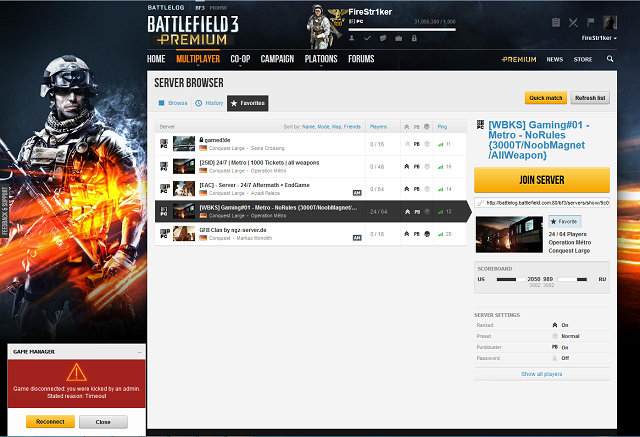
Task: Sort server list by Friends
Action: click(352, 127)
